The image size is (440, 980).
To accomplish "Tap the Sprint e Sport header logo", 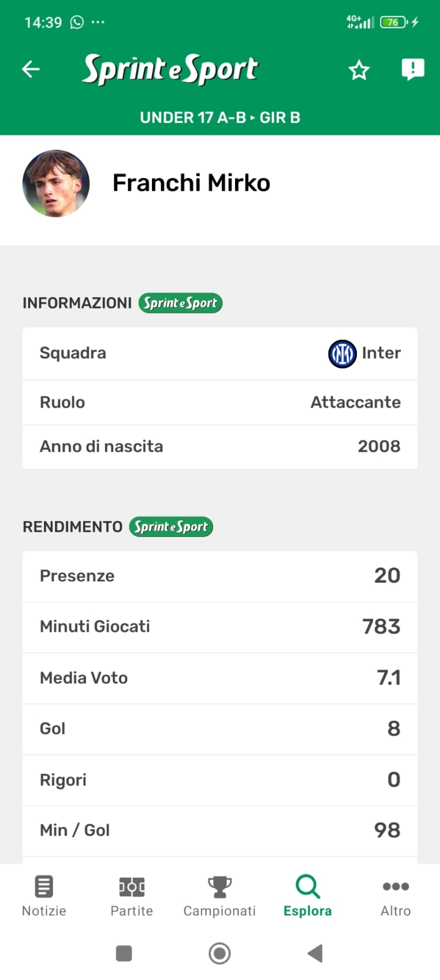I will pos(170,69).
